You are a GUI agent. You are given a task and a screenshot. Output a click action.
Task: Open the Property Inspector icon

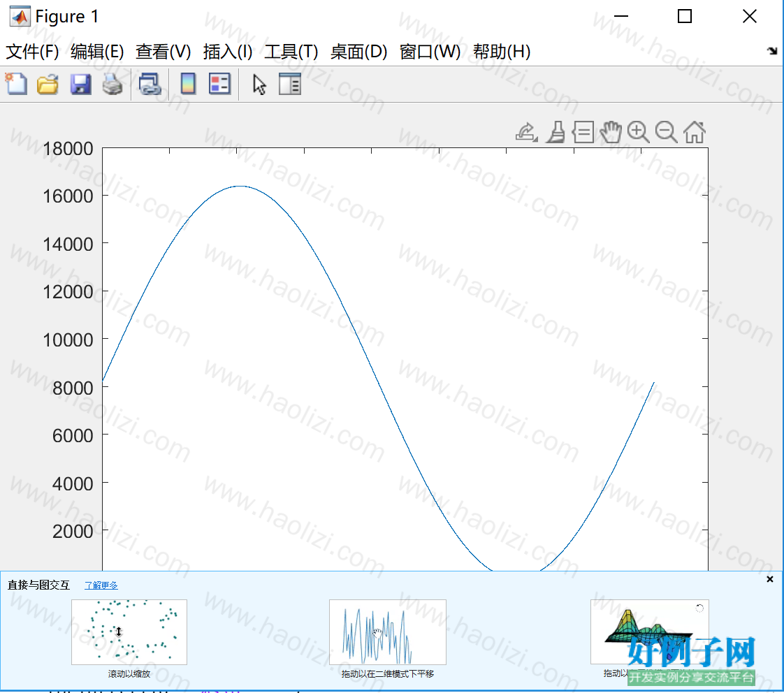(x=290, y=84)
